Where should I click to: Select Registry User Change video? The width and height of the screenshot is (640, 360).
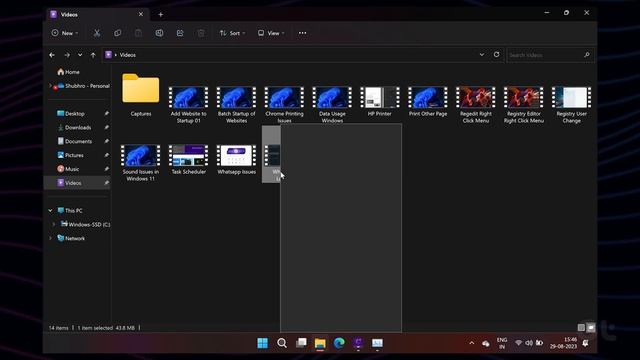click(x=571, y=104)
